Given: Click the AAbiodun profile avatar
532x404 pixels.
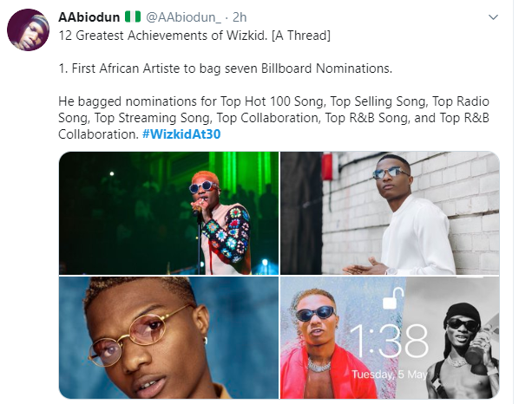Looking at the screenshot, I should click(28, 29).
